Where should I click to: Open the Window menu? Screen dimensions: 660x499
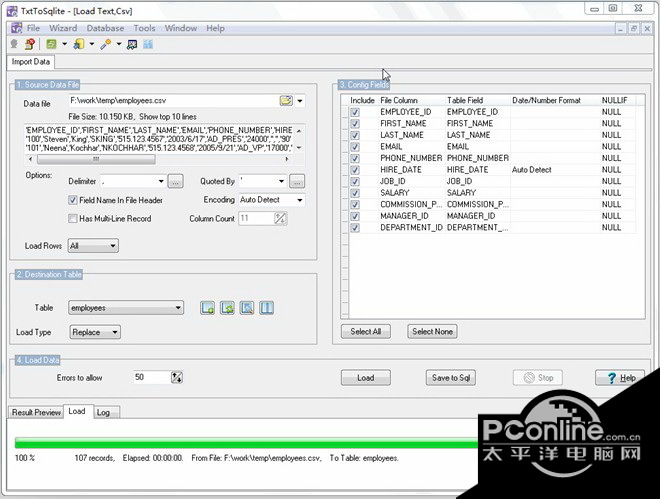[181, 28]
